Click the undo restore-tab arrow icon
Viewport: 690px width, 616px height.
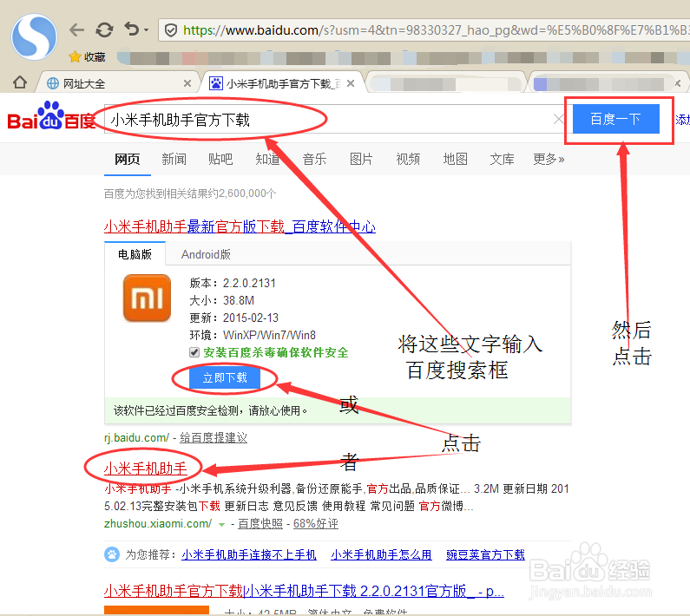pos(132,29)
